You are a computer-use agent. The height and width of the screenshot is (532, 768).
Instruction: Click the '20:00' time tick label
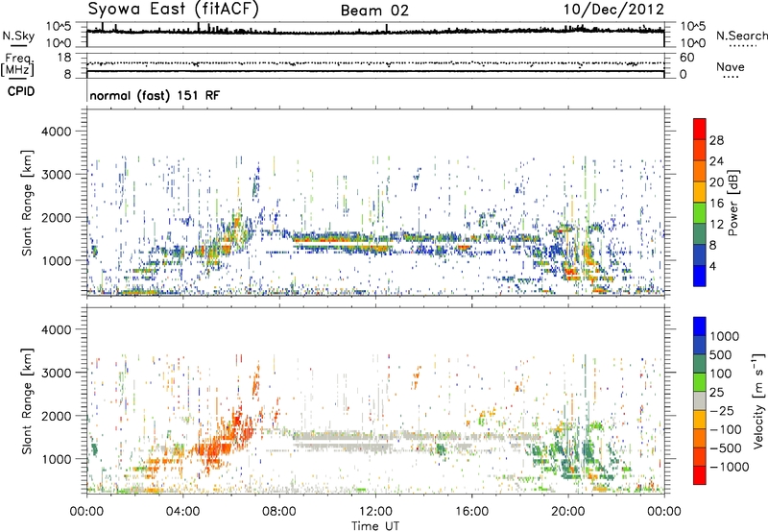pos(568,512)
